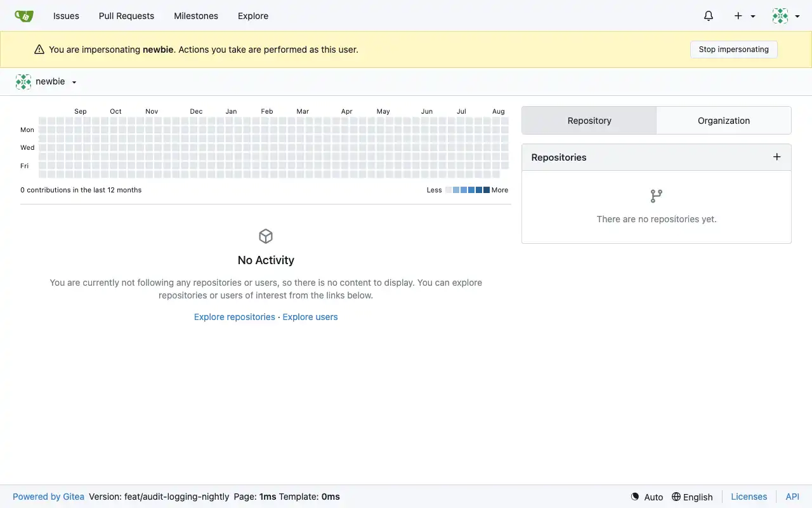This screenshot has height=508, width=812.
Task: Click the fork icon in empty repositories panel
Action: pos(657,196)
